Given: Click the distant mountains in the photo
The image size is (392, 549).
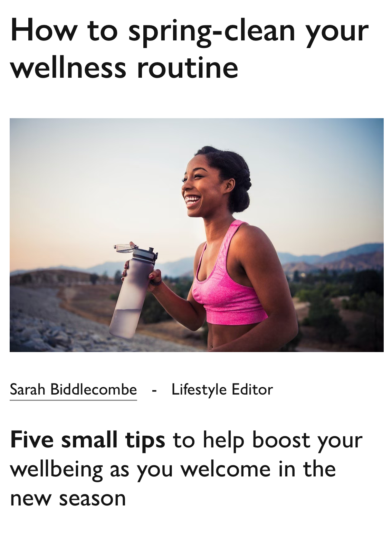Looking at the screenshot, I should point(332,257).
